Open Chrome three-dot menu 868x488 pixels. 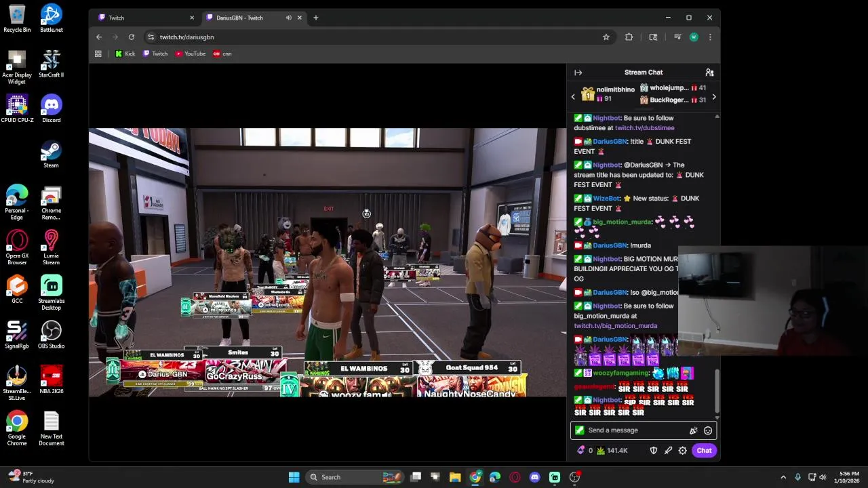coord(710,37)
